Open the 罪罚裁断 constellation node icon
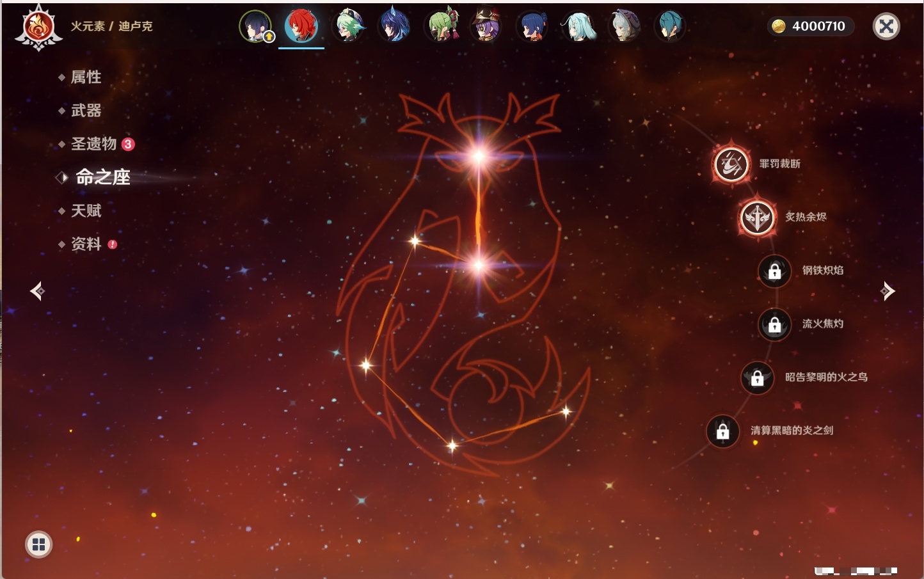 coord(731,164)
